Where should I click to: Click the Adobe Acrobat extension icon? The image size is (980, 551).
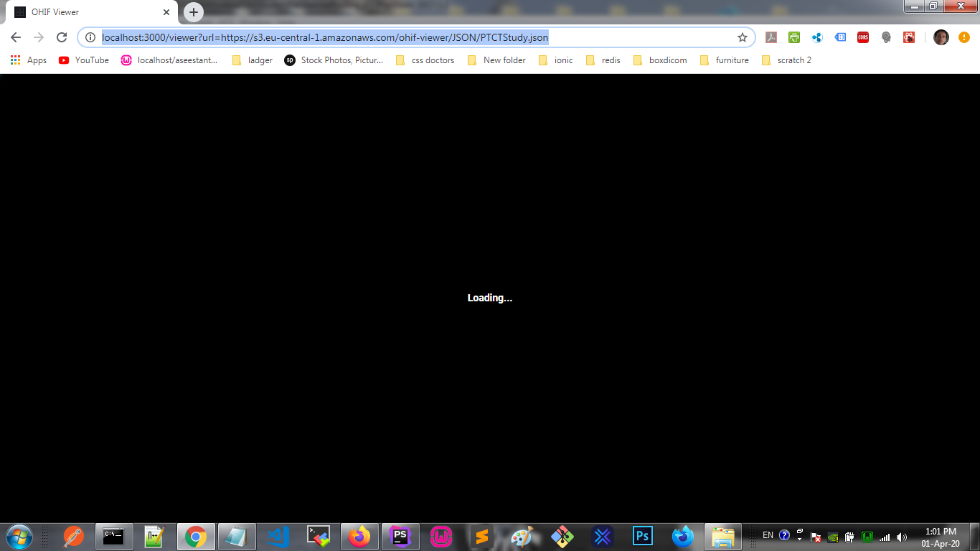pos(771,37)
